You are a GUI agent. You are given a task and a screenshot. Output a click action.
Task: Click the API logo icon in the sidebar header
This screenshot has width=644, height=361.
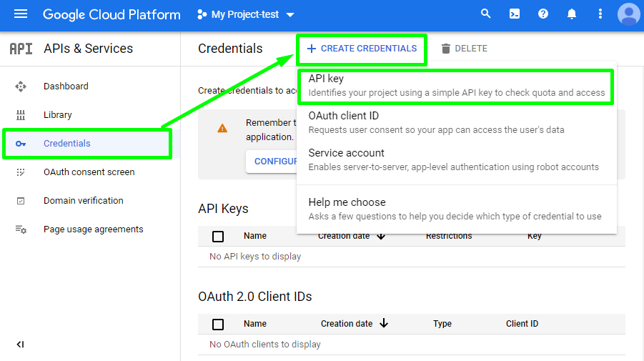pyautogui.click(x=21, y=49)
